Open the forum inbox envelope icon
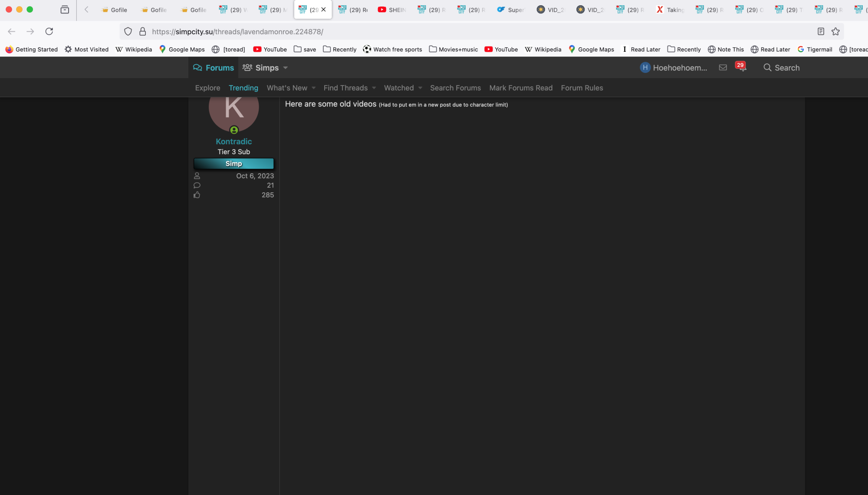The width and height of the screenshot is (868, 495). [723, 68]
